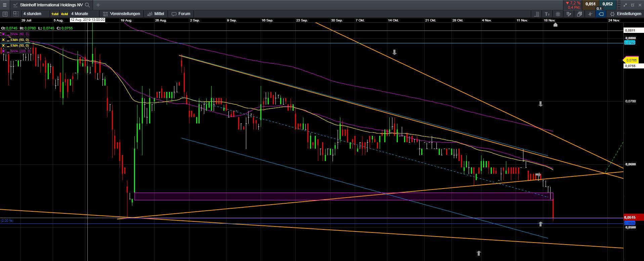
Task: Click the yellow 0,0765 price axis label
Action: pyautogui.click(x=632, y=60)
